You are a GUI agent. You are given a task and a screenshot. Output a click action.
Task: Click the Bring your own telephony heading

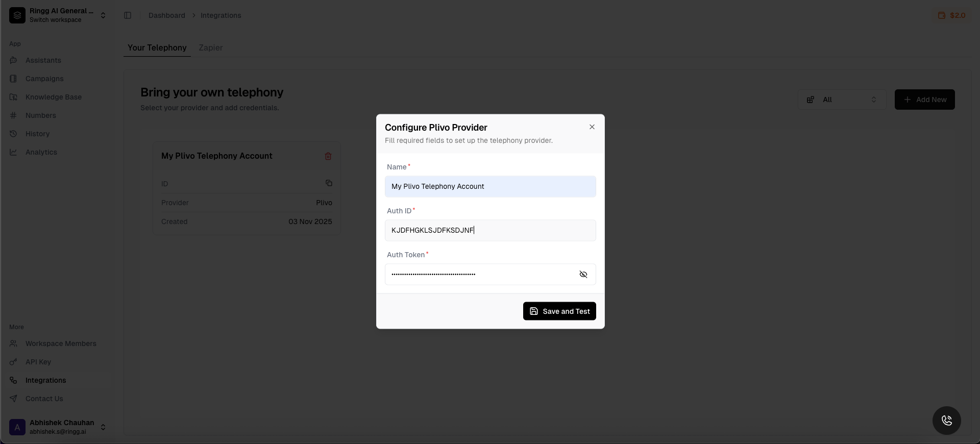click(212, 92)
